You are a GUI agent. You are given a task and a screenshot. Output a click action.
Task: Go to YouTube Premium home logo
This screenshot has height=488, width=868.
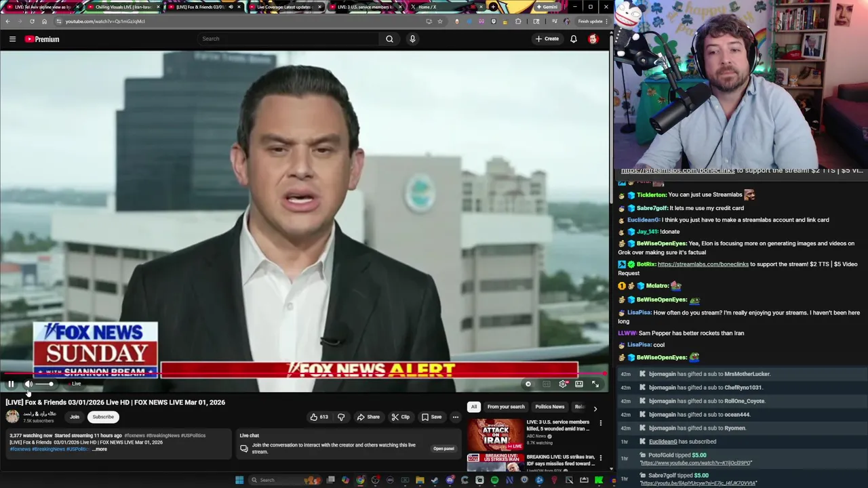[x=42, y=39]
